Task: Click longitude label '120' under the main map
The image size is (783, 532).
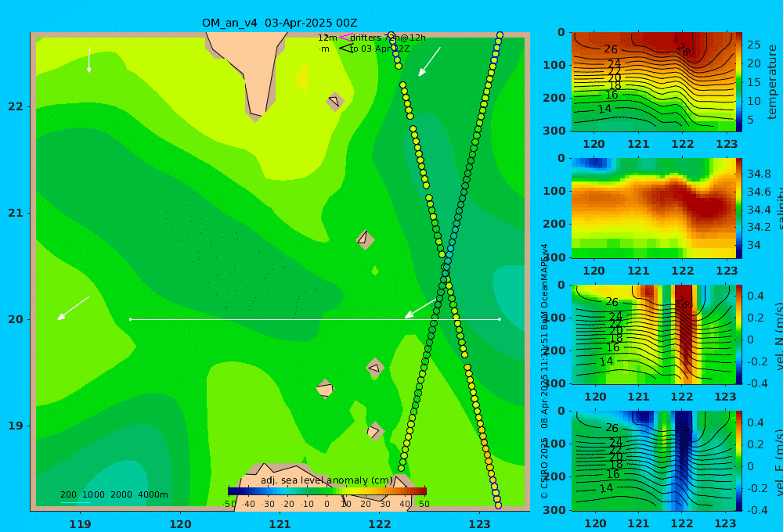Action: pos(180,524)
